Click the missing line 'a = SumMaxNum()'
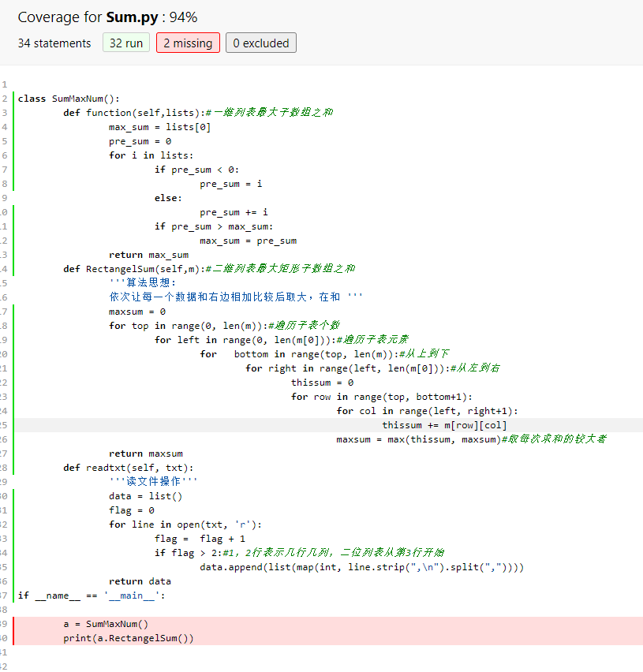643x672 pixels. pos(106,624)
